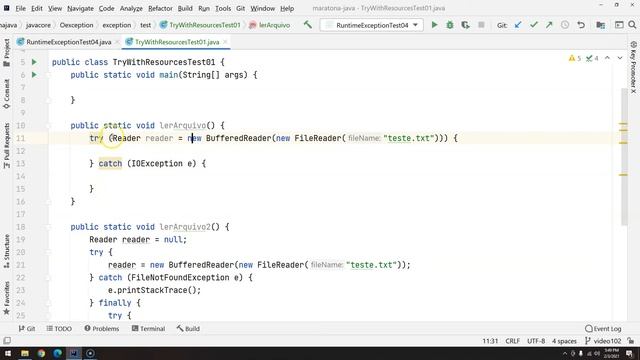640x360 pixels.
Task: Select TryWithResourcesTest01.java editor tab
Action: point(177,42)
